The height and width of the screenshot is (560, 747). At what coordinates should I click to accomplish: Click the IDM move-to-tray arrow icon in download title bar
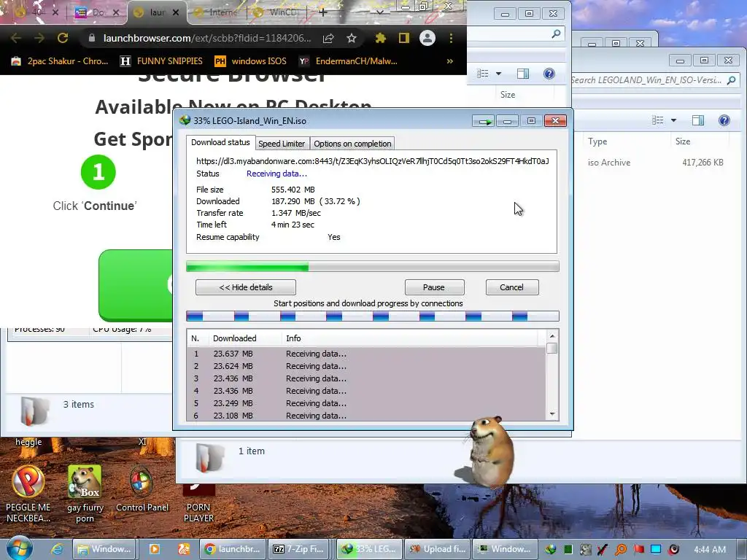484,122
